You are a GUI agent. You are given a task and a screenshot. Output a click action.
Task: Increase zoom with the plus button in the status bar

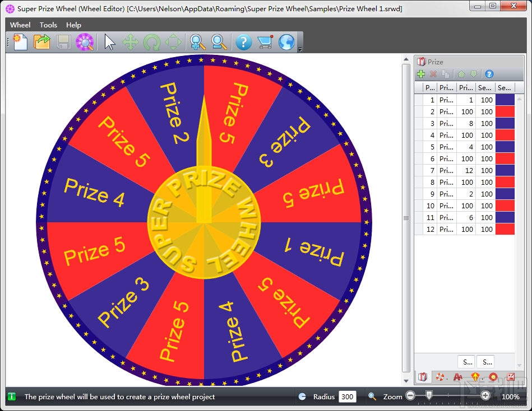pos(485,395)
